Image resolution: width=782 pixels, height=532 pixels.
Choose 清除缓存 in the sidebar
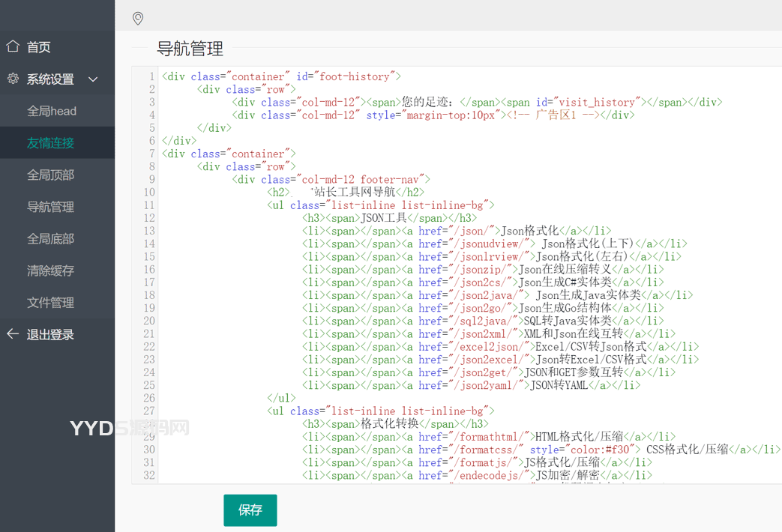click(51, 270)
